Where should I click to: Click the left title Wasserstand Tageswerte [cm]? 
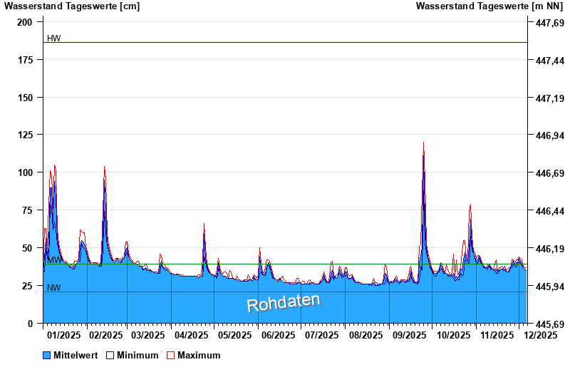(x=71, y=6)
